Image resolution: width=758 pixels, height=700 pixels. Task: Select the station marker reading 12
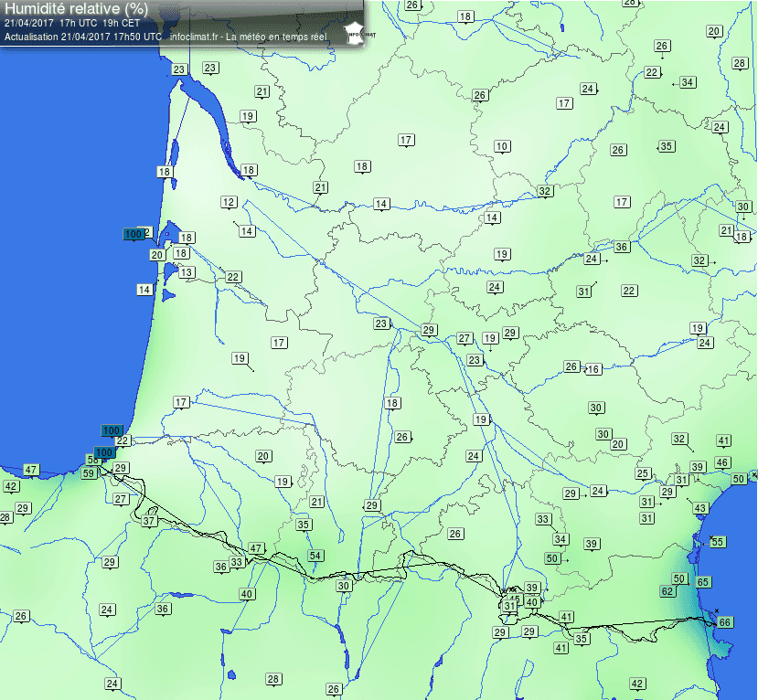[229, 203]
